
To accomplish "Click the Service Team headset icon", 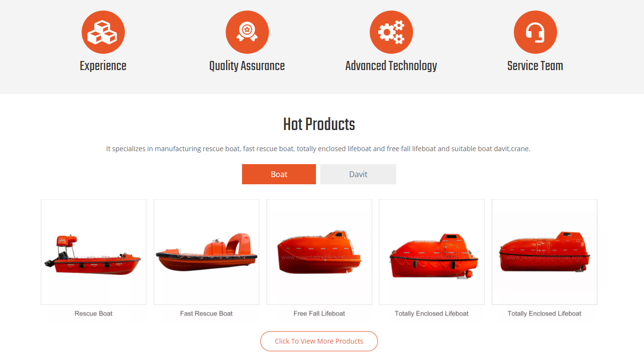I will click(x=535, y=32).
